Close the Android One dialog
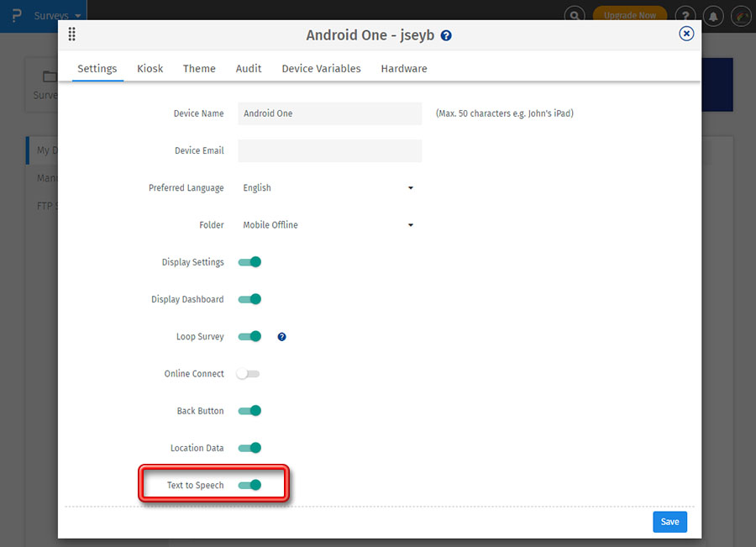The width and height of the screenshot is (756, 547). coord(686,34)
